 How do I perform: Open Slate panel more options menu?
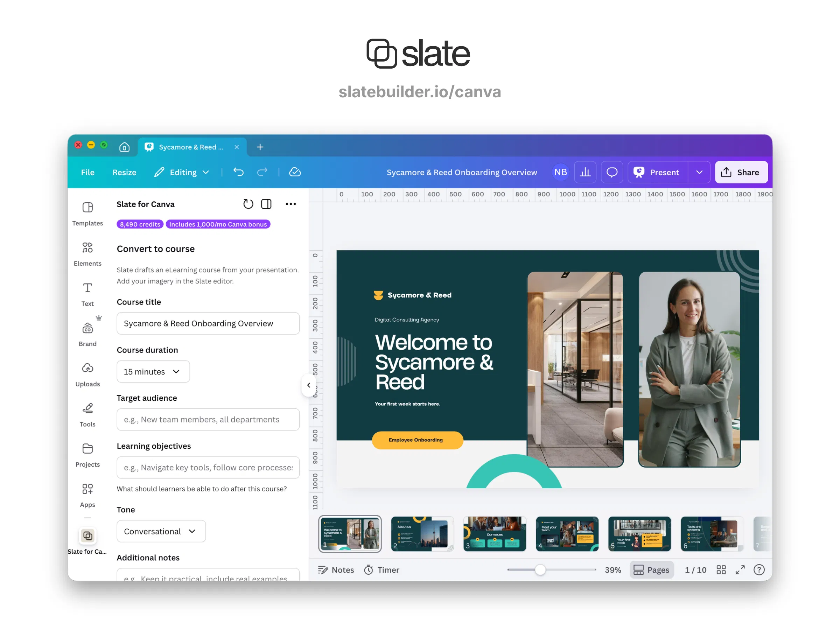pos(290,204)
